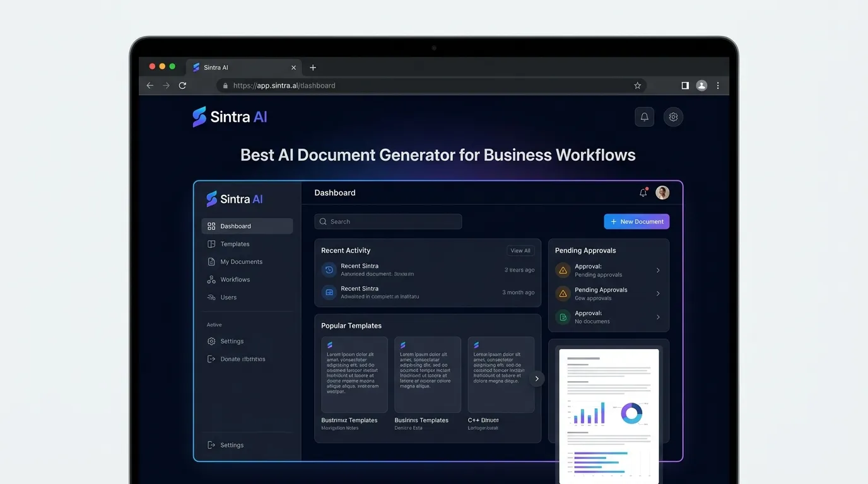868x484 pixels.
Task: Click the green document icon in Pending Approvals
Action: (x=563, y=317)
